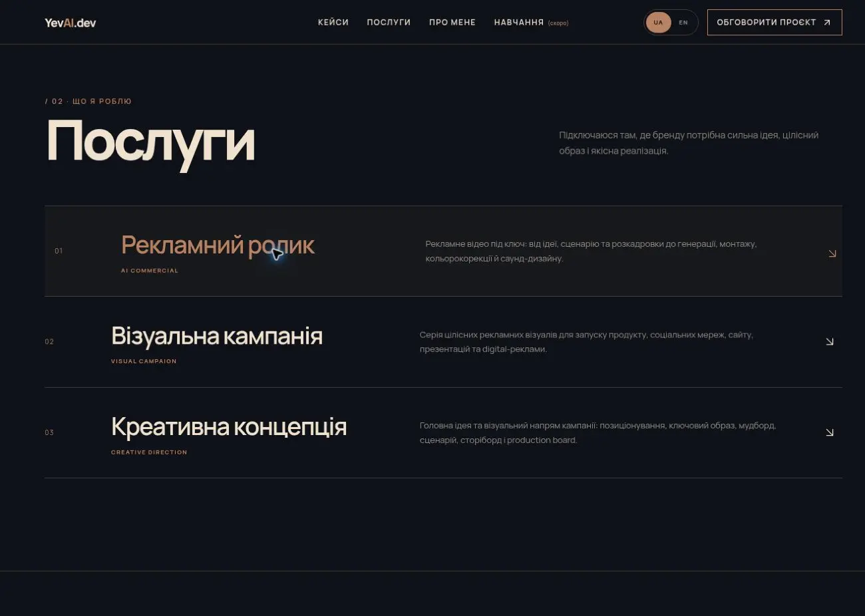
Task: Click the AI COMMERCIAL label
Action: pos(150,271)
